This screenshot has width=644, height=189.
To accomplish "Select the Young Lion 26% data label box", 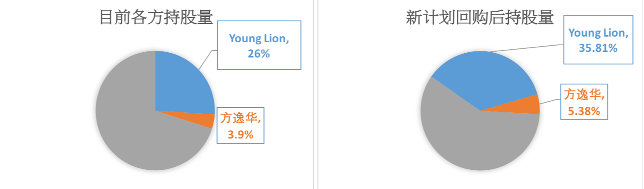I will click(x=259, y=45).
